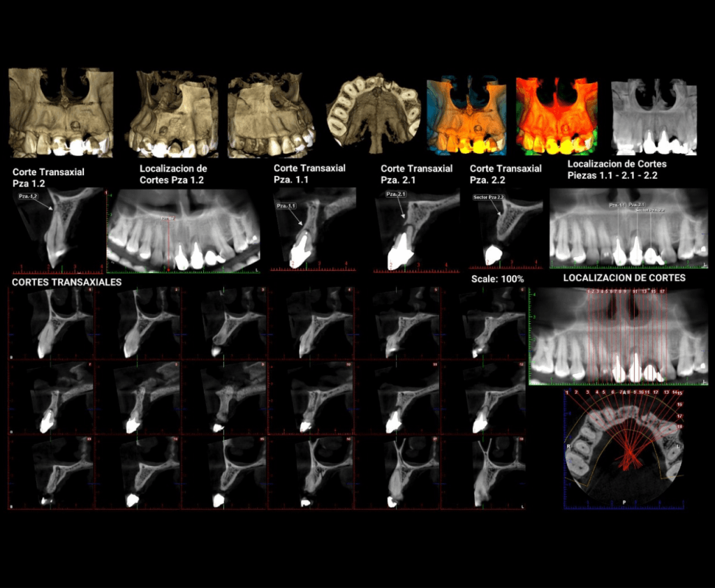The image size is (715, 588).
Task: Click slice marker 3 on the axial arch view
Action: (x=587, y=392)
